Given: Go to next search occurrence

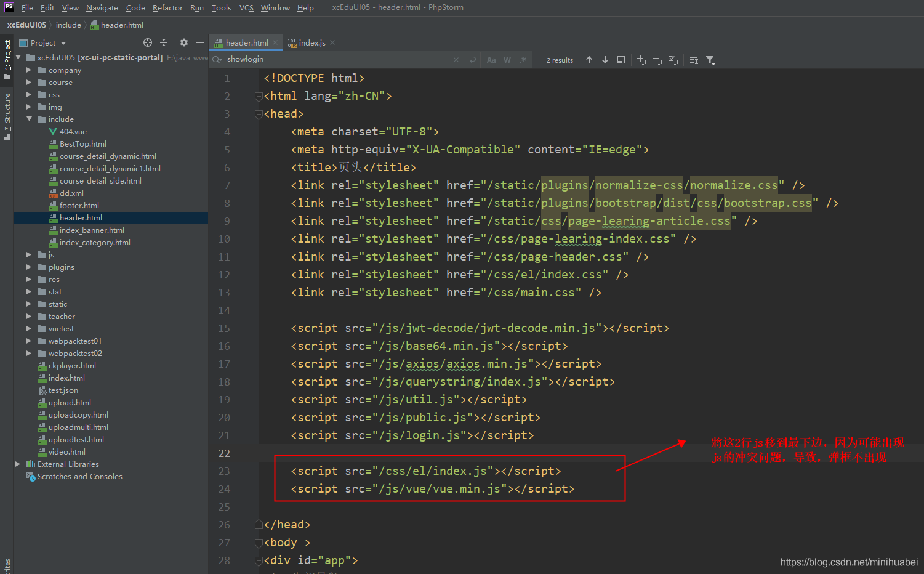Looking at the screenshot, I should [x=605, y=60].
